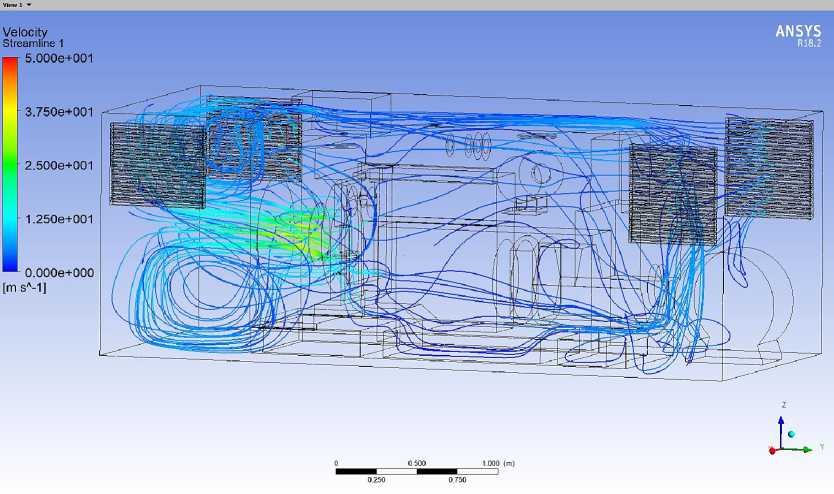Image resolution: width=834 pixels, height=494 pixels.
Task: Click the 2.500e+001 legend middle value
Action: point(59,165)
